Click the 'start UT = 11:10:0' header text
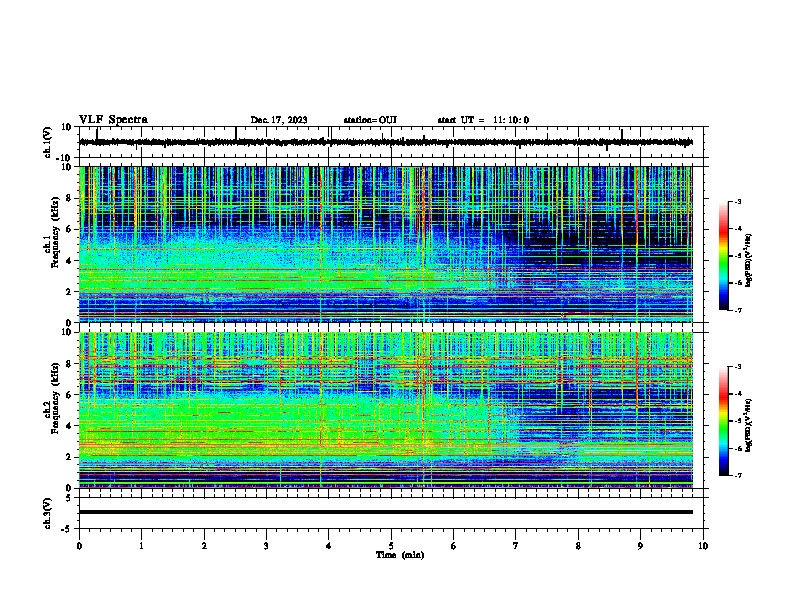Image resolution: width=792 pixels, height=612 pixels. [x=483, y=120]
